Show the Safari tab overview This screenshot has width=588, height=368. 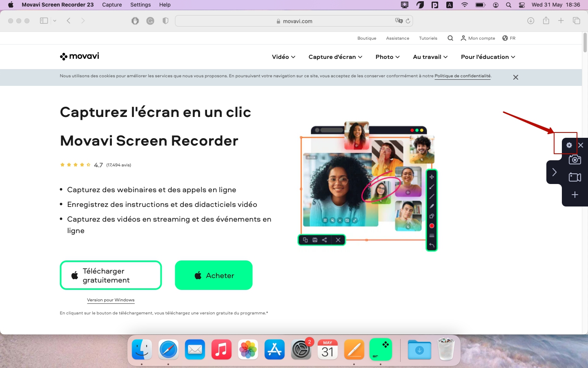[x=577, y=20]
